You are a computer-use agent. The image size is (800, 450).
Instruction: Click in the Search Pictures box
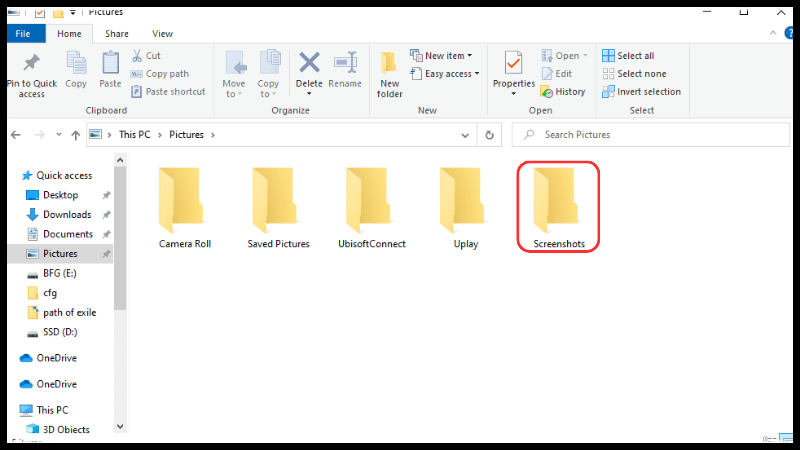click(651, 135)
